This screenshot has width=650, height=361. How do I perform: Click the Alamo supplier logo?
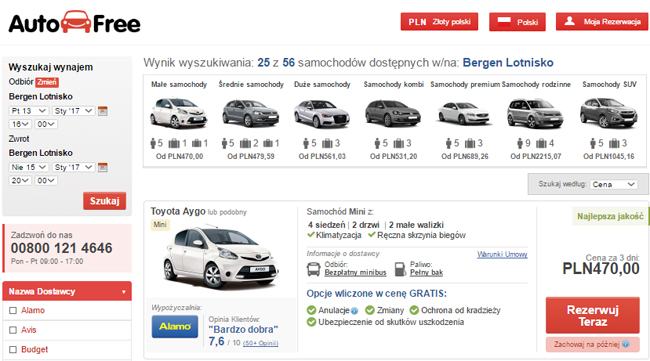click(175, 327)
